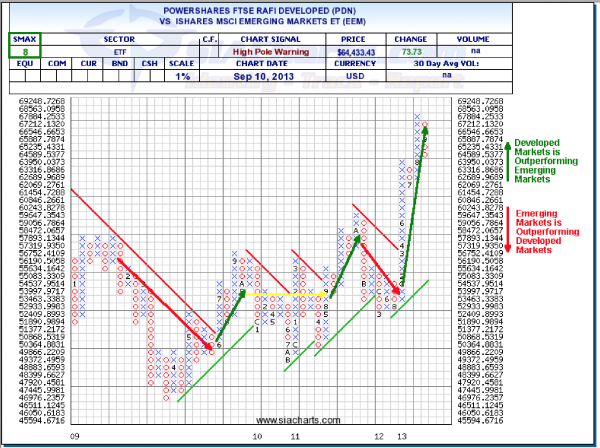Click the 09 year marker on the x-axis
Screen dimensions: 600x448
[76, 437]
